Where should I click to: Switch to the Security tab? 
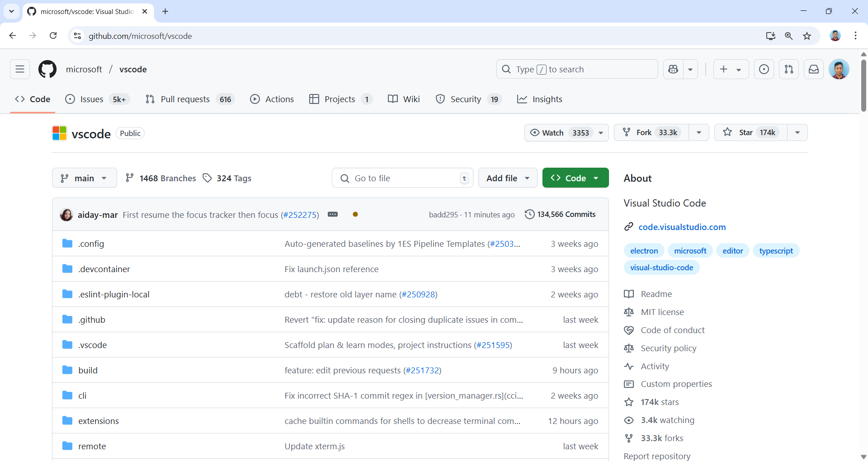[x=469, y=99]
